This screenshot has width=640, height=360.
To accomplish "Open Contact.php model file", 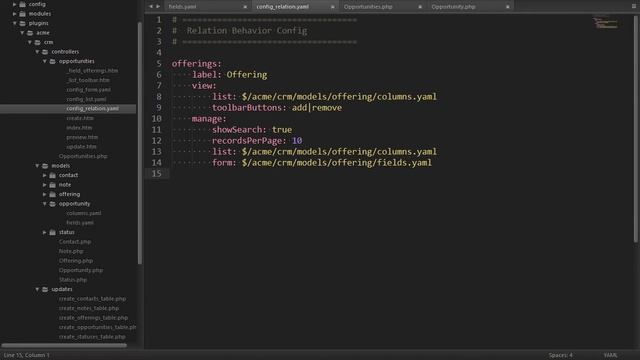I will (75, 242).
